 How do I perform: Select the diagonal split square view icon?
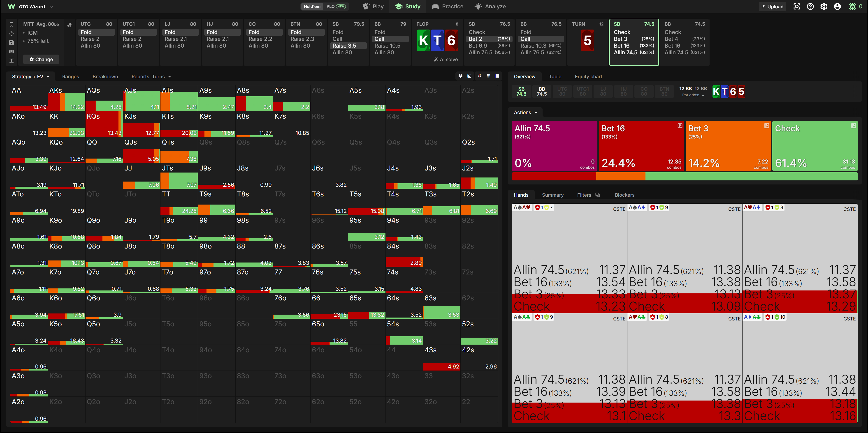[x=469, y=76]
